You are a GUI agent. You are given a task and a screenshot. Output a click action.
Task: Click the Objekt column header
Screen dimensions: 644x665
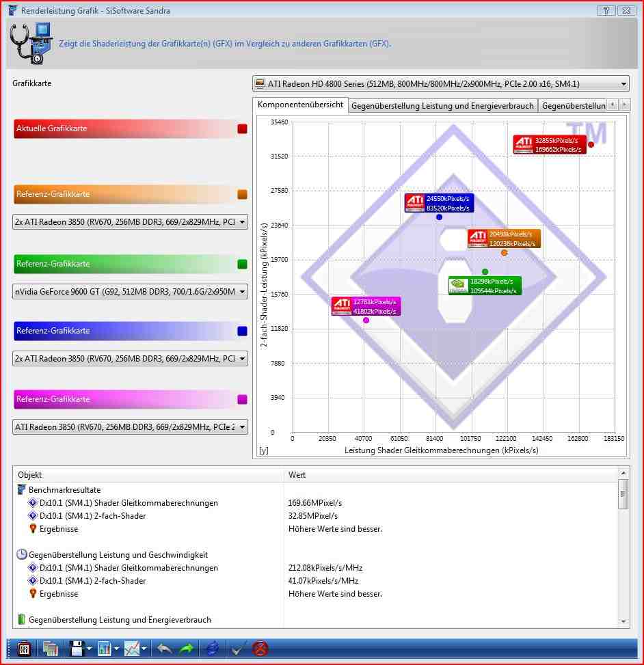click(148, 475)
